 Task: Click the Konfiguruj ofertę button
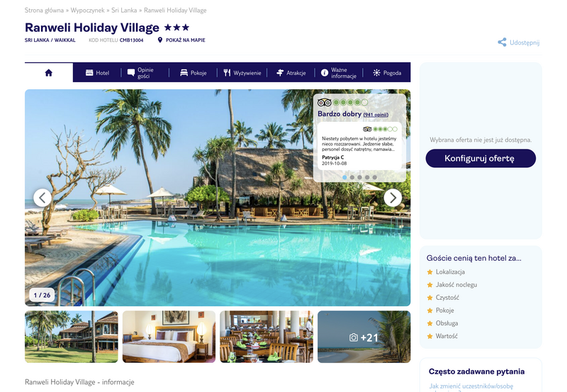tap(481, 158)
